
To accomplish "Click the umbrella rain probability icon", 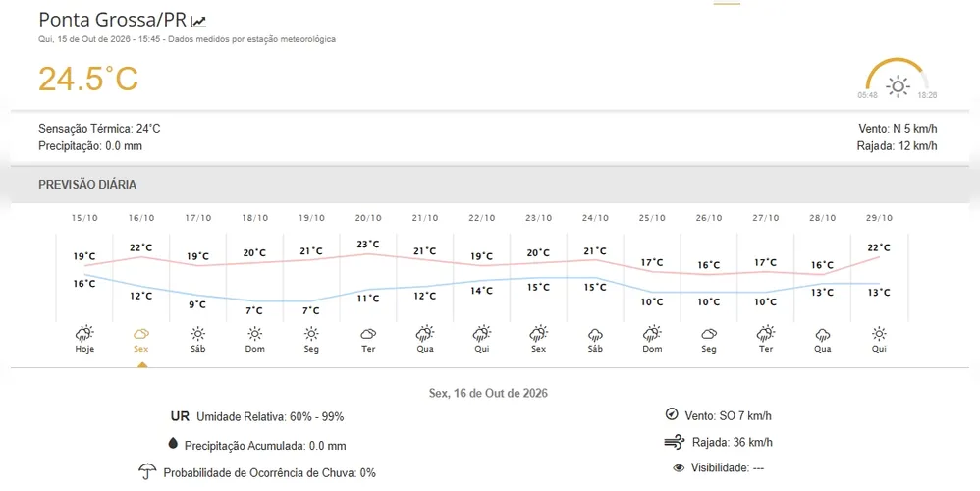I will pyautogui.click(x=147, y=471).
